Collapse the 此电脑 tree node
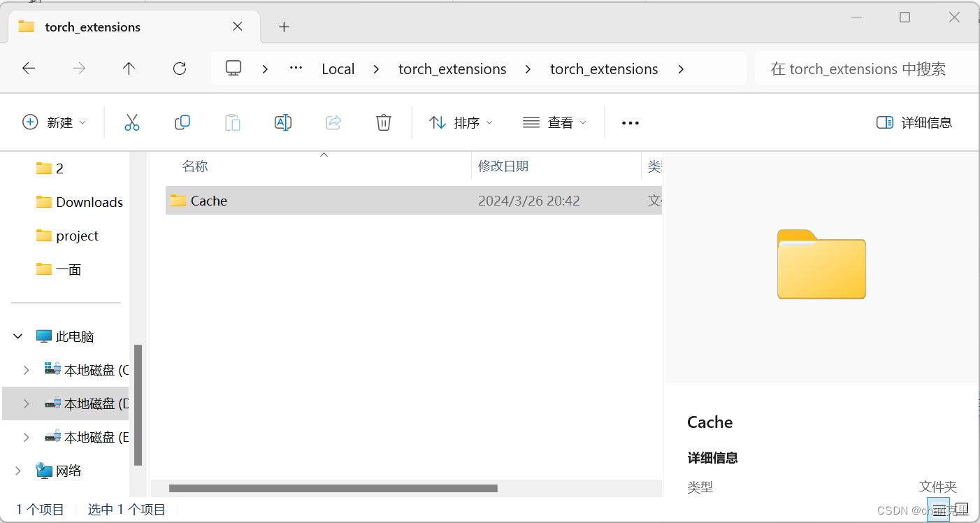This screenshot has width=980, height=523. tap(18, 336)
